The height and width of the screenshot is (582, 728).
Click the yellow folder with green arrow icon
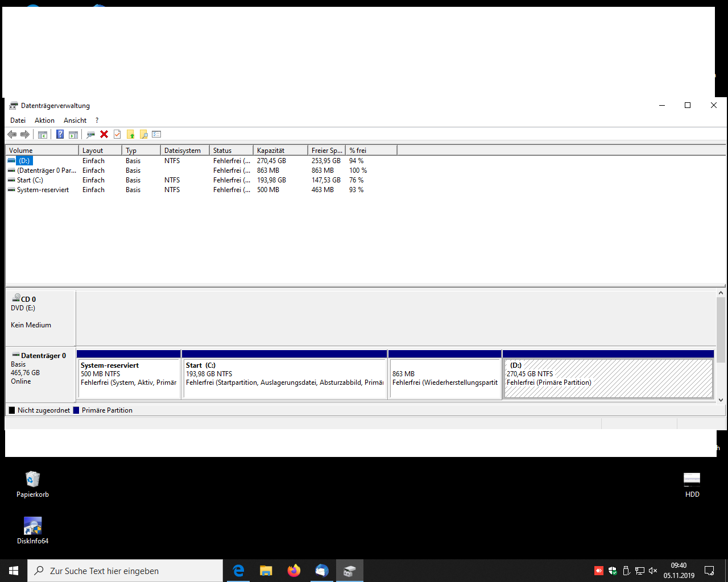(x=131, y=135)
